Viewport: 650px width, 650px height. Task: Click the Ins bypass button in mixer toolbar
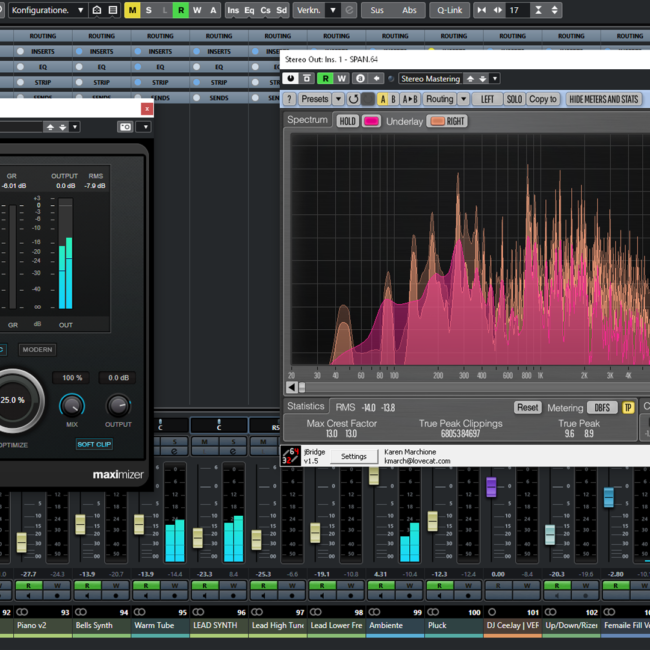tap(233, 10)
